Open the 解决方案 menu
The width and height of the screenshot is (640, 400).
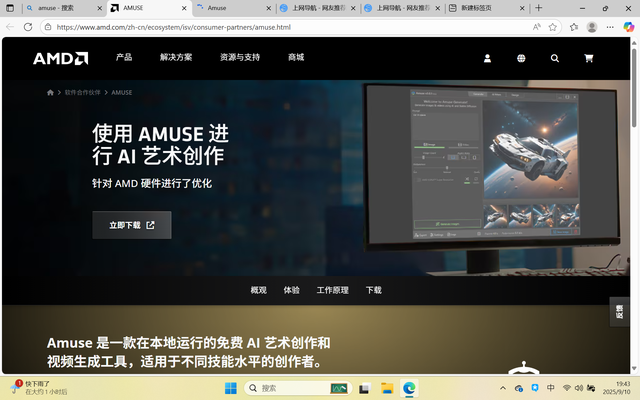176,57
